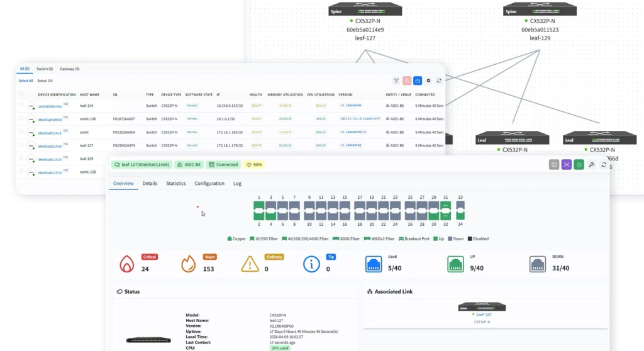This screenshot has width=644, height=351.
Task: Tick checkbox for leaf-134 row
Action: [x=21, y=105]
